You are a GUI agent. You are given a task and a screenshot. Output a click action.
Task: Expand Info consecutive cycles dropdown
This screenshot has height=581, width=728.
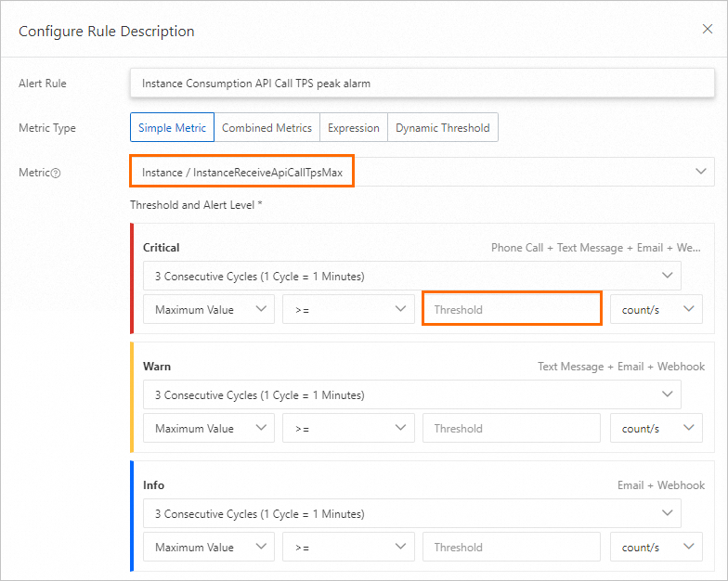click(411, 514)
